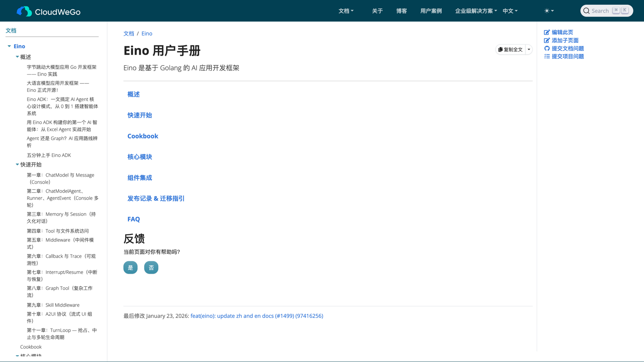
Task: Click the copy icon in 复制全文 button
Action: (500, 50)
